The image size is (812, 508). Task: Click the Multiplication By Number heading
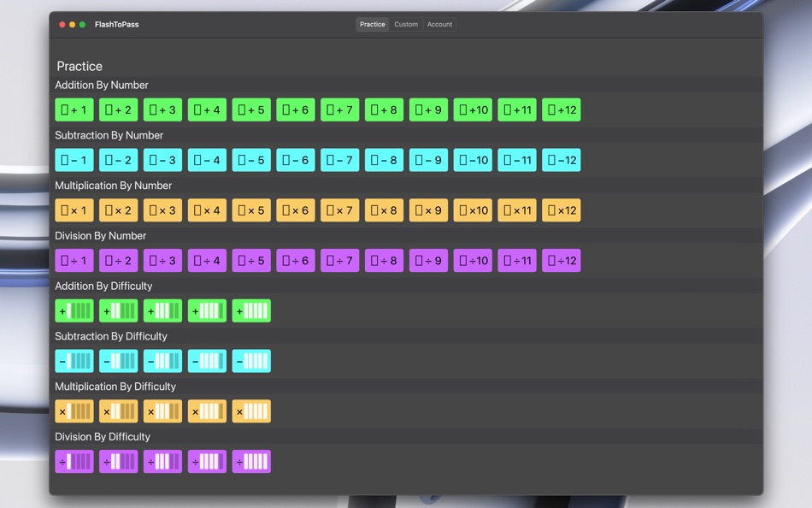(x=114, y=186)
